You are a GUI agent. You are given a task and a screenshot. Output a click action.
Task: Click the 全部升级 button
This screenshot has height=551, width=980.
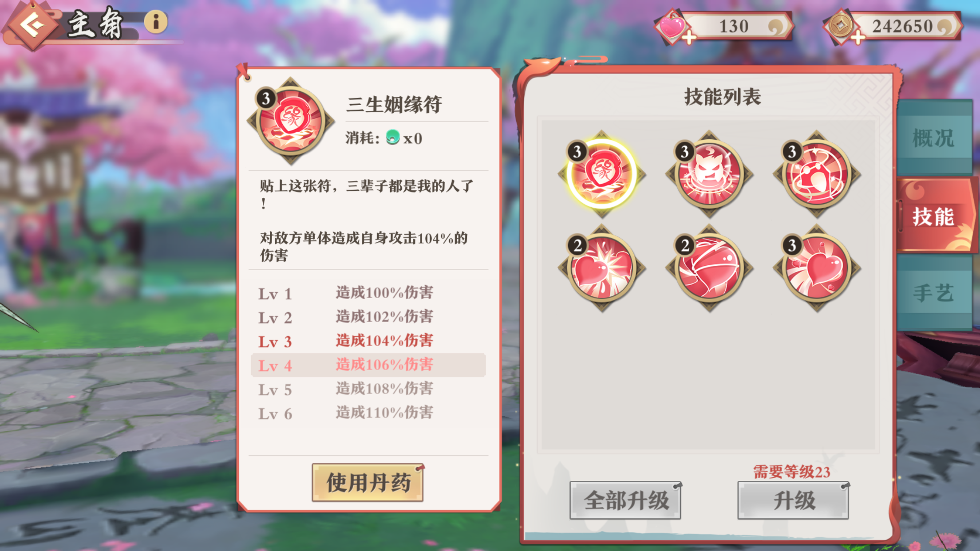tap(626, 500)
